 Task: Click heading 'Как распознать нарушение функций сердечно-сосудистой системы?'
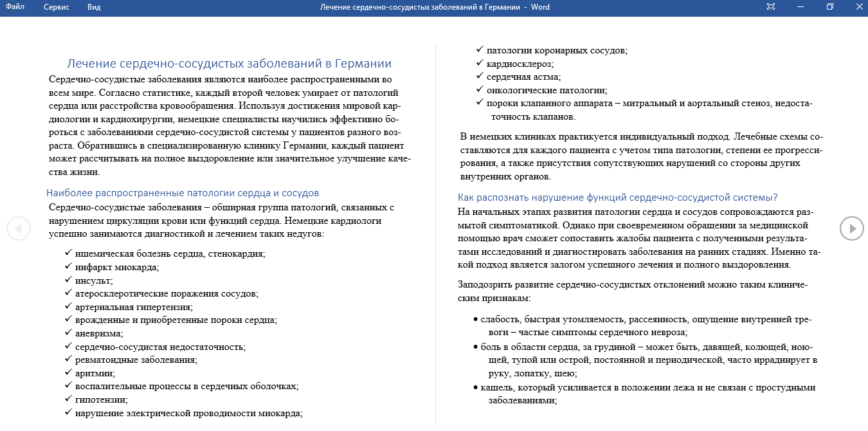(x=618, y=197)
